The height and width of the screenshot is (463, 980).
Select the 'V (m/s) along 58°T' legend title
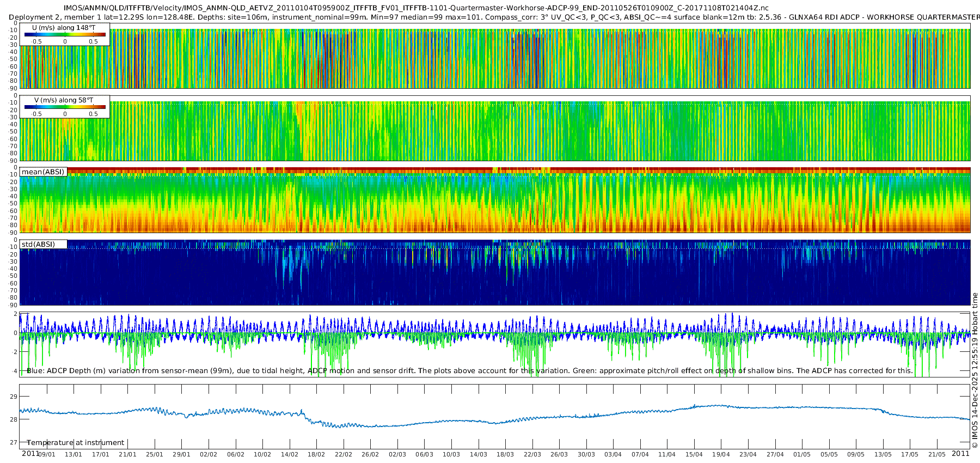(x=64, y=100)
